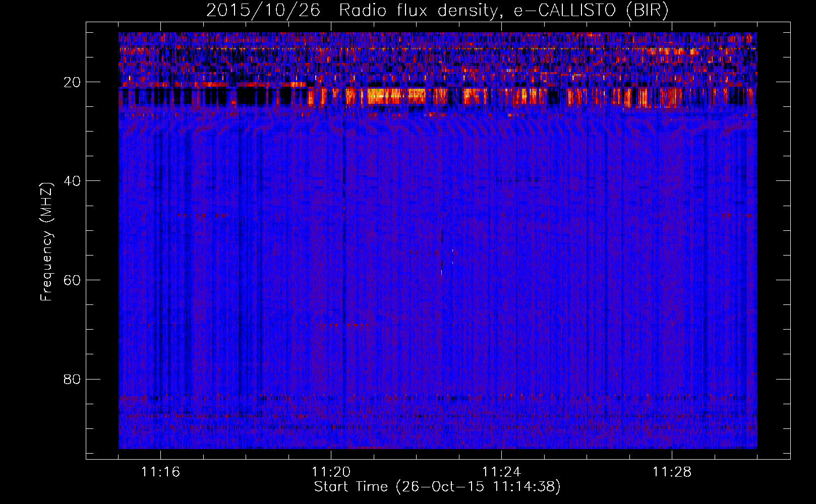Click the plot title "Radio flux density, e-CALLISTO (BIR)"

[x=503, y=11]
